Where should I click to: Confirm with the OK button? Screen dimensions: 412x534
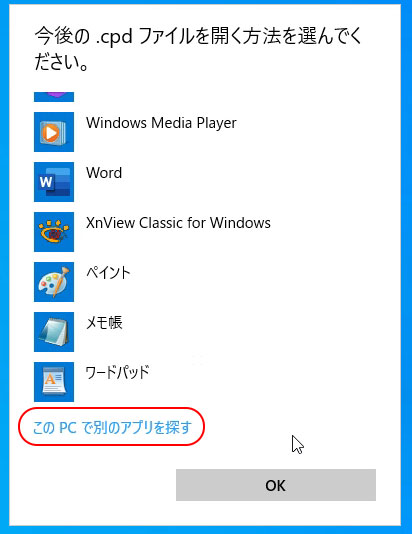pyautogui.click(x=276, y=485)
